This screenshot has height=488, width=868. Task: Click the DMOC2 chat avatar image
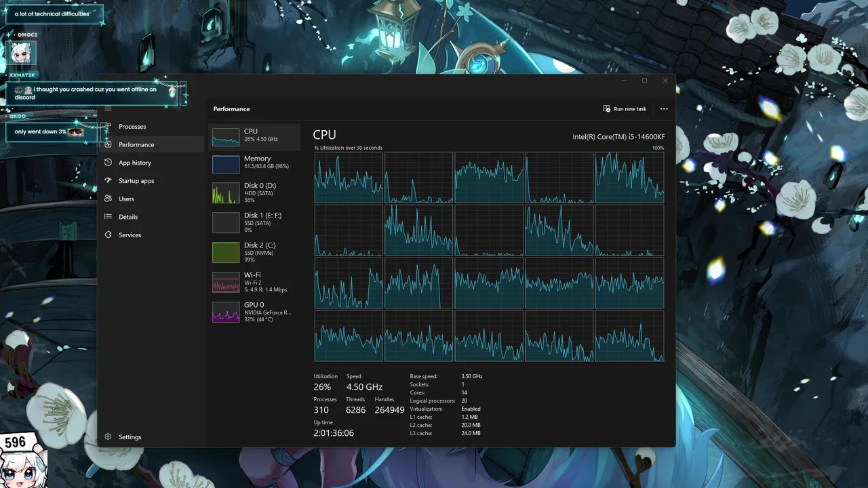click(x=21, y=53)
